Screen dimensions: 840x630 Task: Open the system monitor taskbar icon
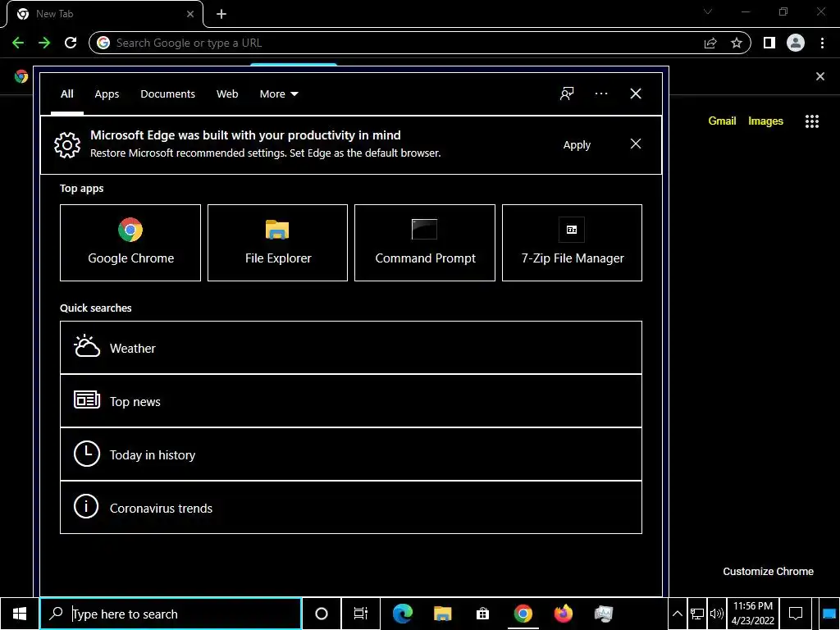pos(603,614)
